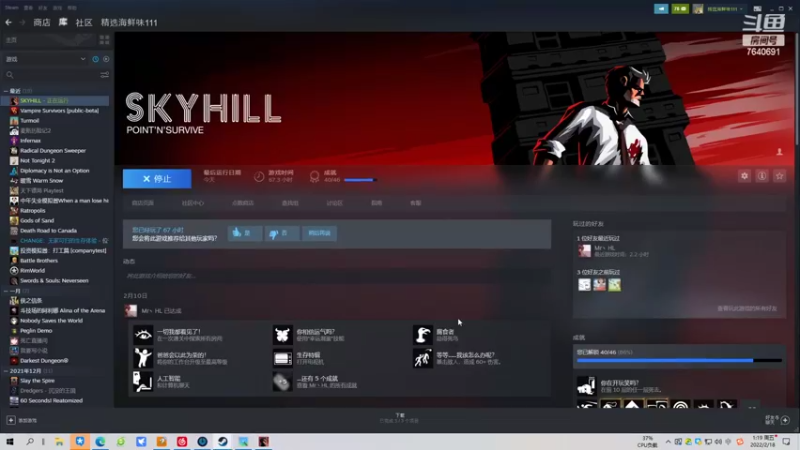
Task: Open advanced filter sliders icon
Action: tap(105, 75)
